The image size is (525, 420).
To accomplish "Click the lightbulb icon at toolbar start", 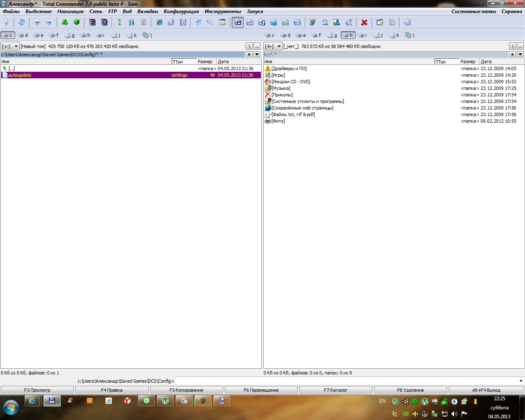I will (x=6, y=22).
